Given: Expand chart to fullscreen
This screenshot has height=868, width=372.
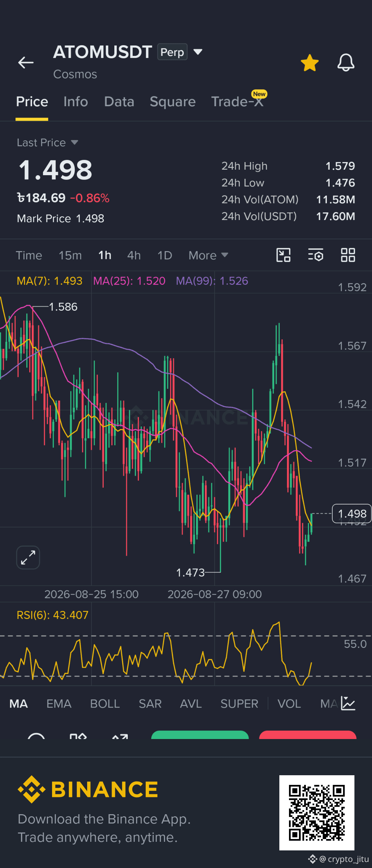Looking at the screenshot, I should 28,557.
